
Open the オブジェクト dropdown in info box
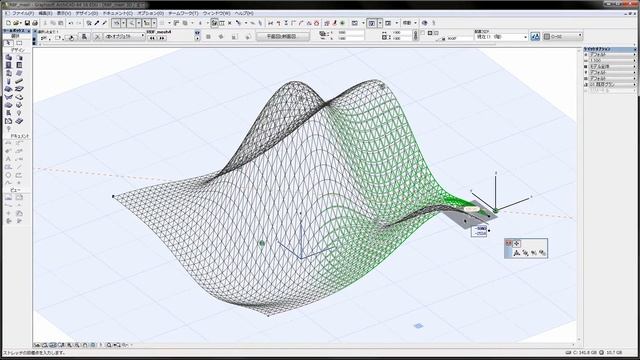[125, 36]
